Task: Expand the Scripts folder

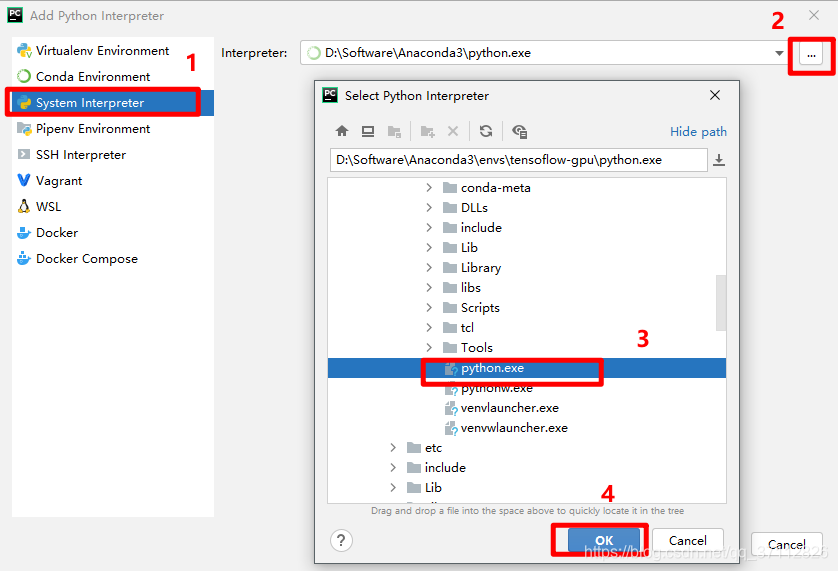Action: [429, 307]
